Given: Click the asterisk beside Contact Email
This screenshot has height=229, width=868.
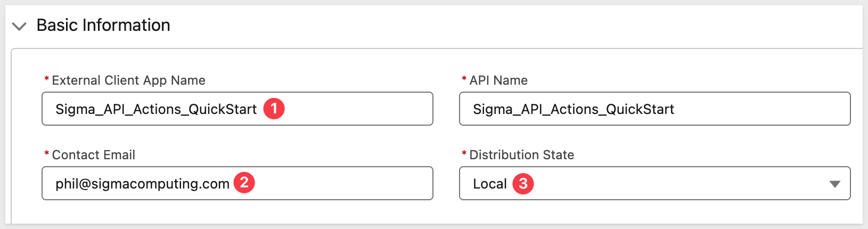Looking at the screenshot, I should (47, 154).
